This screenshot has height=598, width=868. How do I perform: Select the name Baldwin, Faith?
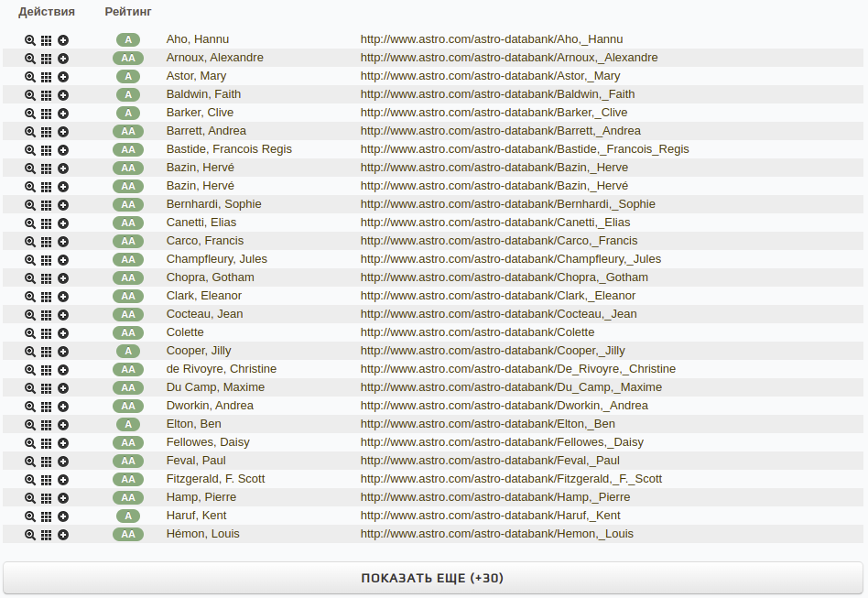click(x=203, y=94)
